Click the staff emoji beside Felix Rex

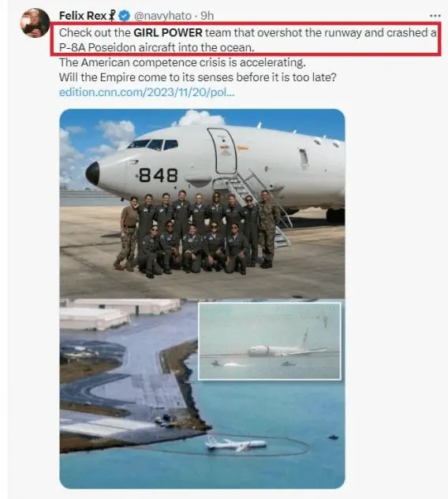[112, 16]
